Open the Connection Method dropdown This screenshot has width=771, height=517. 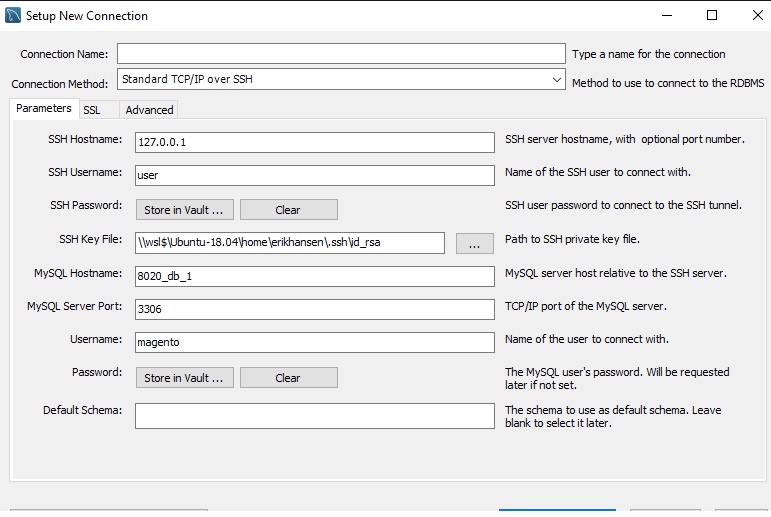click(341, 79)
